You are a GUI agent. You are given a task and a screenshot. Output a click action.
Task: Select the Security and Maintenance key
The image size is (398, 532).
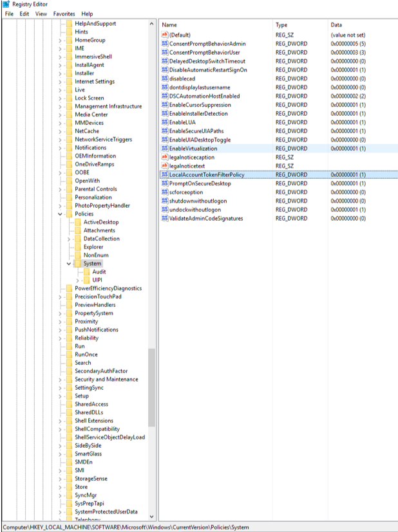pos(106,380)
